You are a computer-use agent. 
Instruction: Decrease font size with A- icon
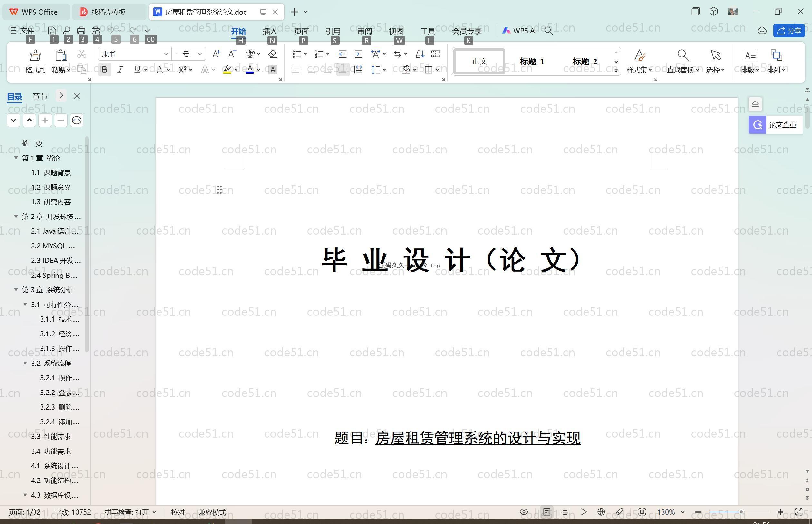pos(232,54)
